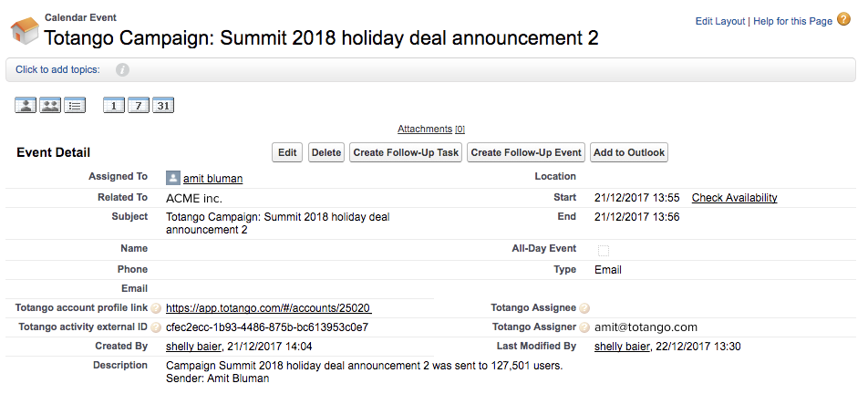This screenshot has height=394, width=868.
Task: Click the Check Availability link
Action: pyautogui.click(x=735, y=198)
